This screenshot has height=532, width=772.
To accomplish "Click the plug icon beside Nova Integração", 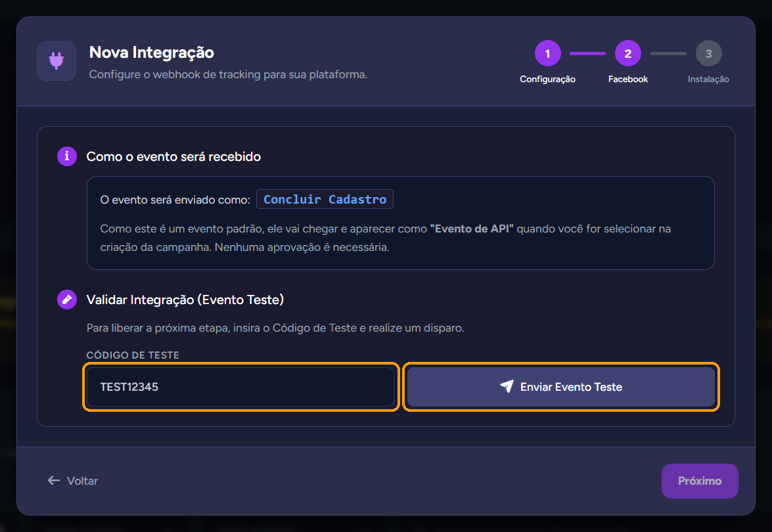I will (x=56, y=61).
